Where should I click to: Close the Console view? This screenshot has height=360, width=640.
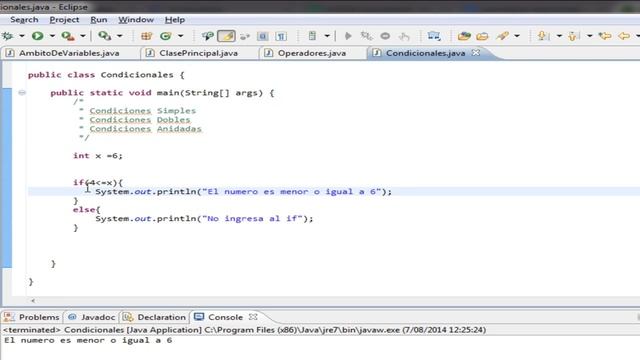(253, 317)
